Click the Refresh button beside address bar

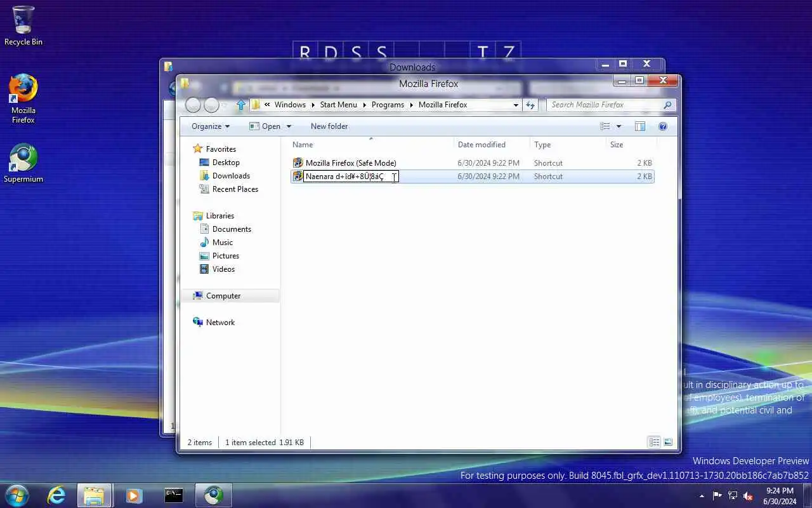click(x=530, y=105)
